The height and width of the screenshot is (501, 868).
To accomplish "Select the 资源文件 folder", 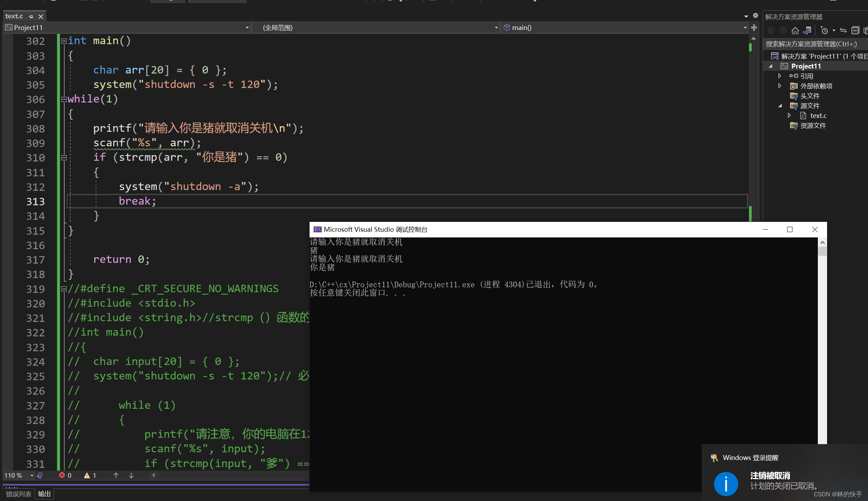I will click(x=813, y=126).
